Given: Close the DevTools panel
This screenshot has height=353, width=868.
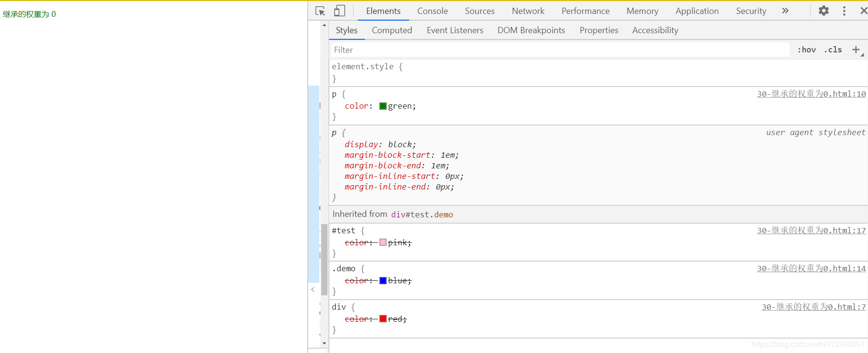Looking at the screenshot, I should coord(864,11).
